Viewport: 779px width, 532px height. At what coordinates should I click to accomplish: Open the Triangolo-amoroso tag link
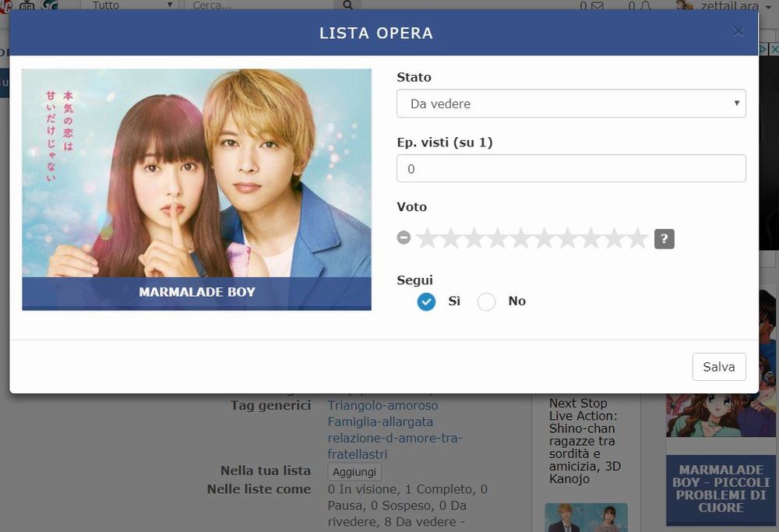pos(382,405)
